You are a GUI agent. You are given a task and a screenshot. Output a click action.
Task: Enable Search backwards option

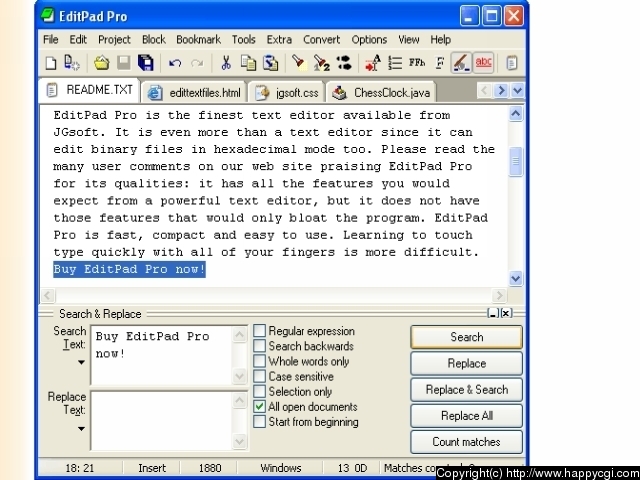point(260,346)
